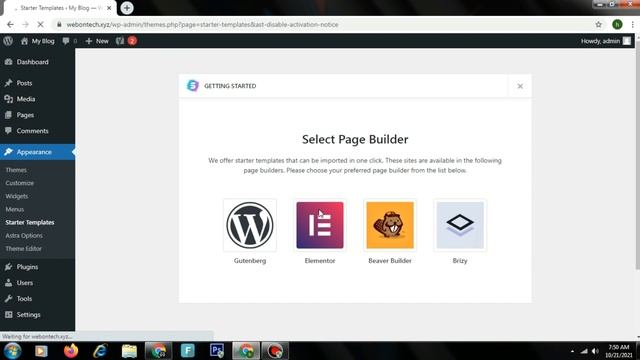Open the Astra Options submenu link
640x360 pixels.
(x=24, y=236)
